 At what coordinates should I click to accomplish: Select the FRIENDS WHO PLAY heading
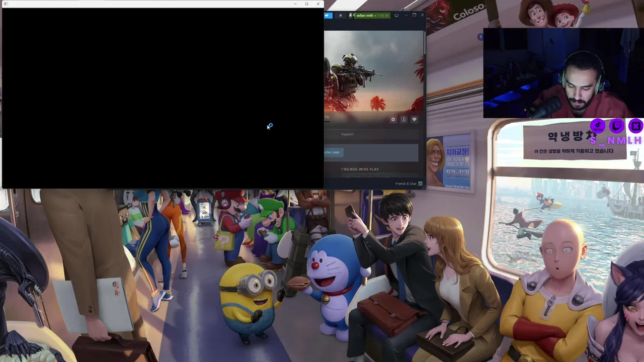(x=360, y=169)
